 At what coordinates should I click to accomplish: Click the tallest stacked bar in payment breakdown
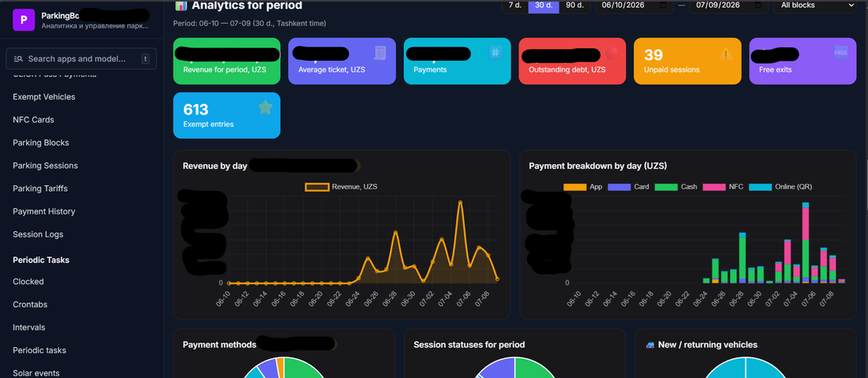(806, 242)
